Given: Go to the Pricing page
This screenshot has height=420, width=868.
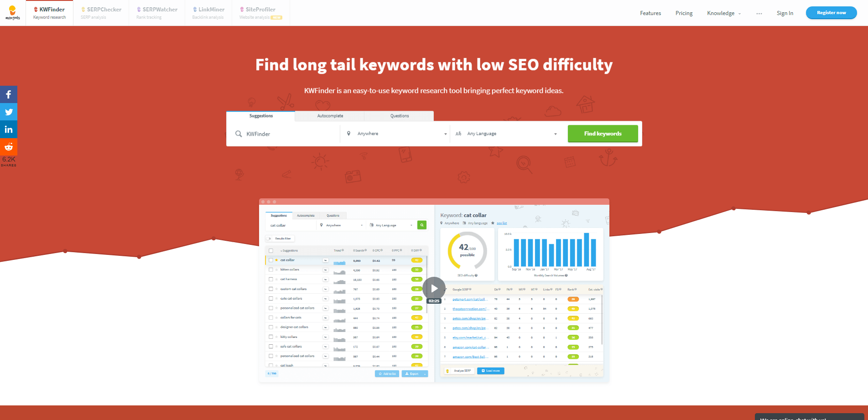Looking at the screenshot, I should [684, 13].
